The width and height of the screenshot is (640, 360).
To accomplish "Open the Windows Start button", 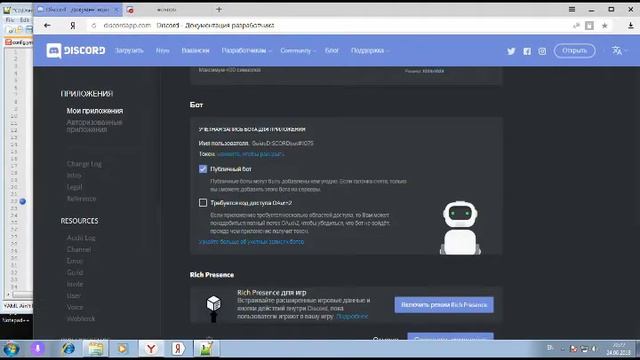I will 11,349.
